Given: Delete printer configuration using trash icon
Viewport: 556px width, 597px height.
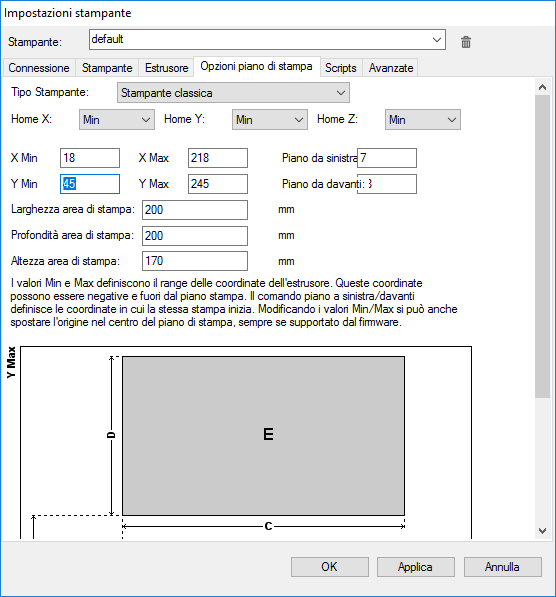Looking at the screenshot, I should click(x=466, y=42).
